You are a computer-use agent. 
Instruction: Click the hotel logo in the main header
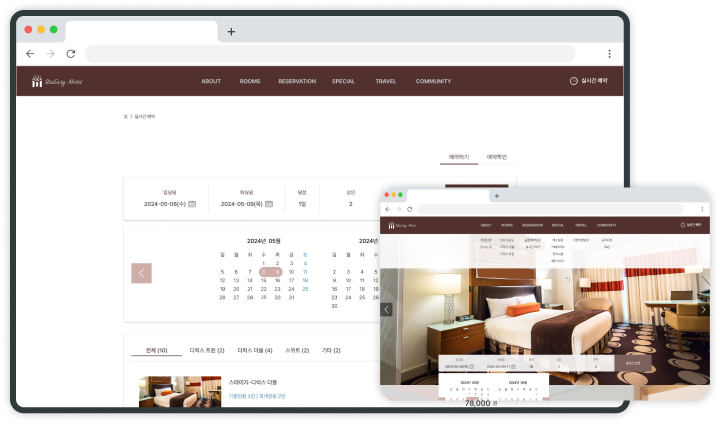[x=55, y=81]
